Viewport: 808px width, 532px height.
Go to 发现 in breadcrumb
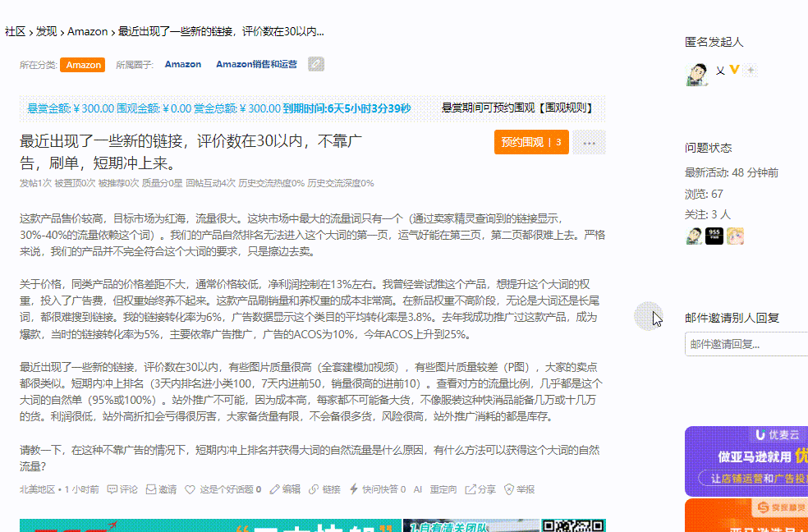pos(46,31)
